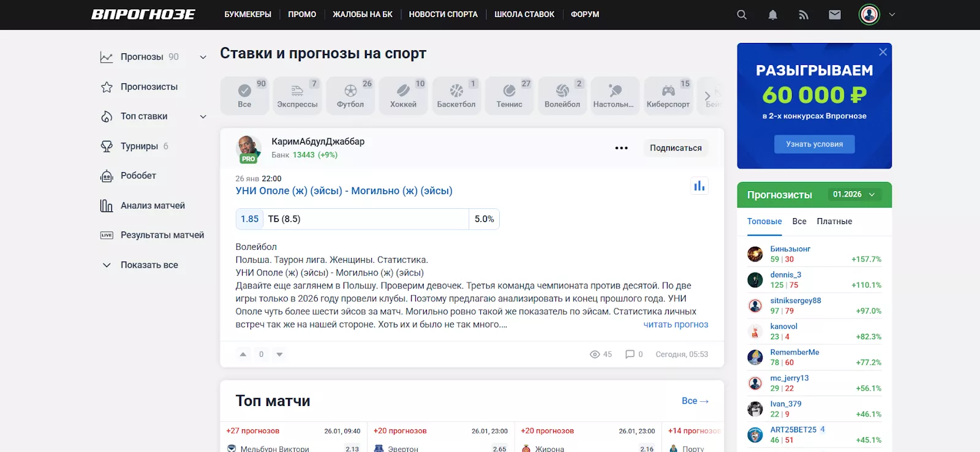980x452 pixels.
Task: Open the messages envelope icon
Action: coord(834,15)
